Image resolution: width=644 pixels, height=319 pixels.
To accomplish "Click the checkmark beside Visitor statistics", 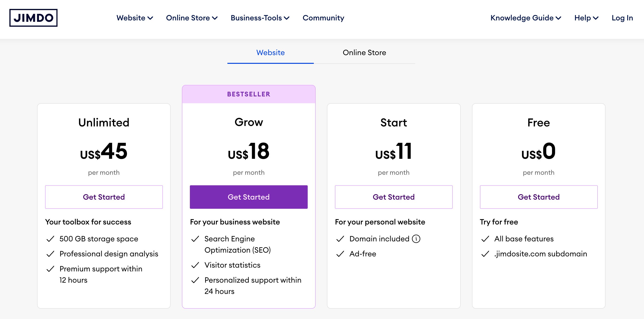I will click(195, 265).
